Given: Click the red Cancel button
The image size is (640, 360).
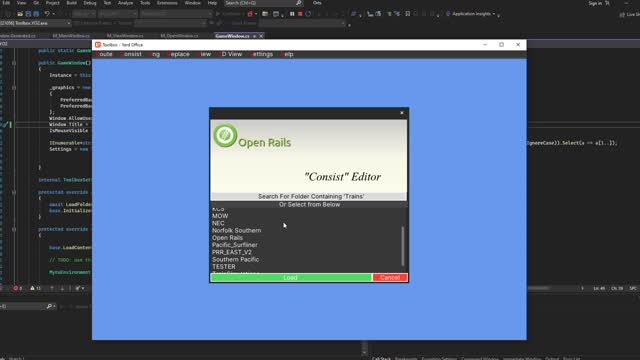Looking at the screenshot, I should [x=390, y=278].
